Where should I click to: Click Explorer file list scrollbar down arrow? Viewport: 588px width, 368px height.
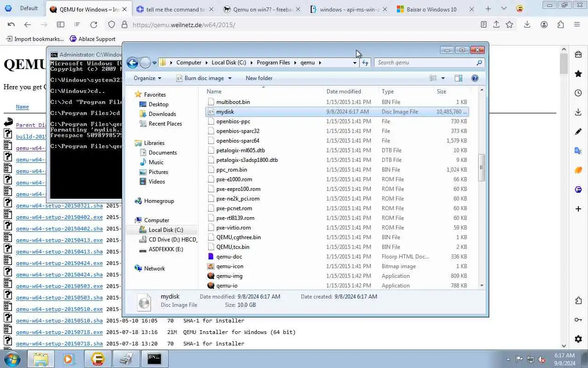tap(481, 286)
